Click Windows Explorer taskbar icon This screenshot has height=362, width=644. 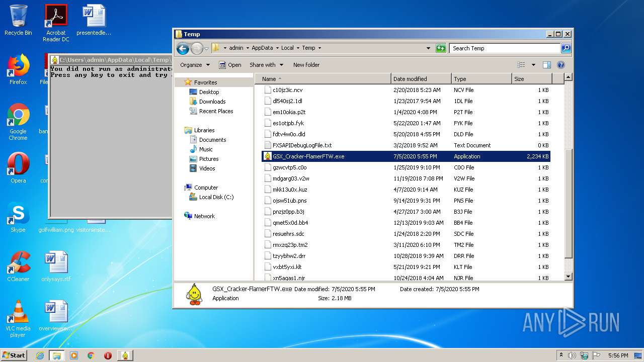tap(57, 355)
